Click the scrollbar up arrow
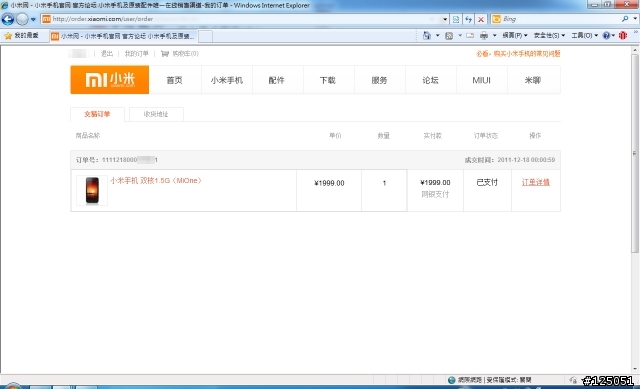The height and width of the screenshot is (389, 640). tap(635, 50)
